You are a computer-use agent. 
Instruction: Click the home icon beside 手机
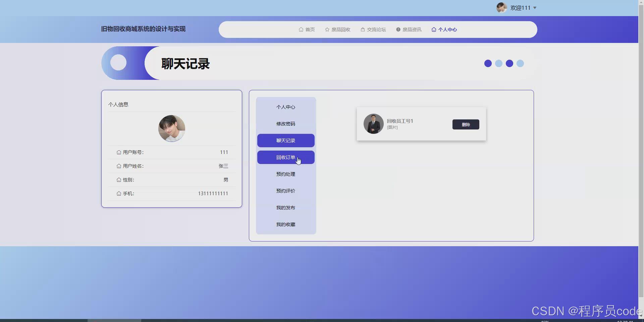(119, 194)
